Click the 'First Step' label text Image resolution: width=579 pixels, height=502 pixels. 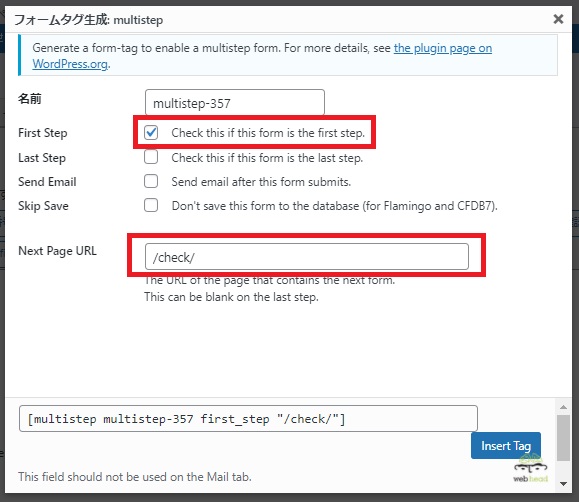43,133
